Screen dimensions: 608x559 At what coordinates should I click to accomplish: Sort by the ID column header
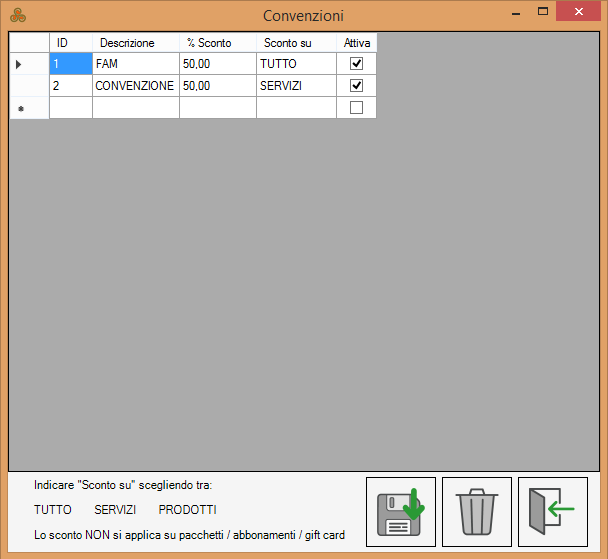[x=70, y=43]
